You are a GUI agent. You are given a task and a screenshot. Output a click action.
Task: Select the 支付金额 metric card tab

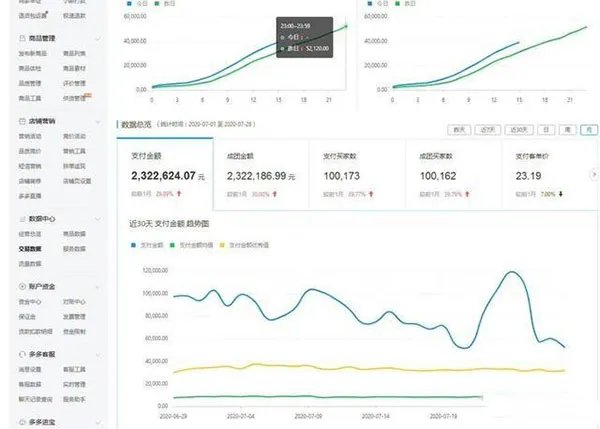coord(164,170)
